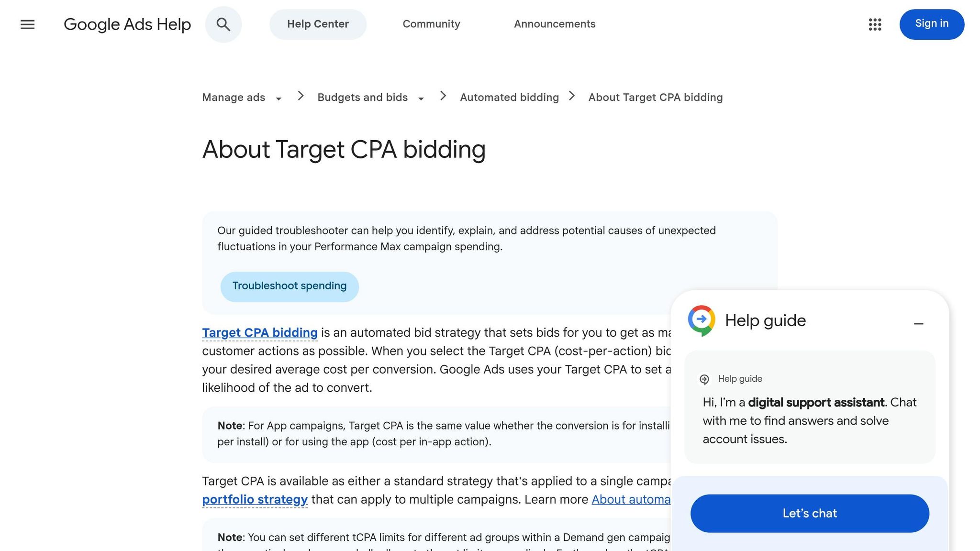
Task: Navigate to Automated bidding breadcrumb
Action: click(509, 97)
